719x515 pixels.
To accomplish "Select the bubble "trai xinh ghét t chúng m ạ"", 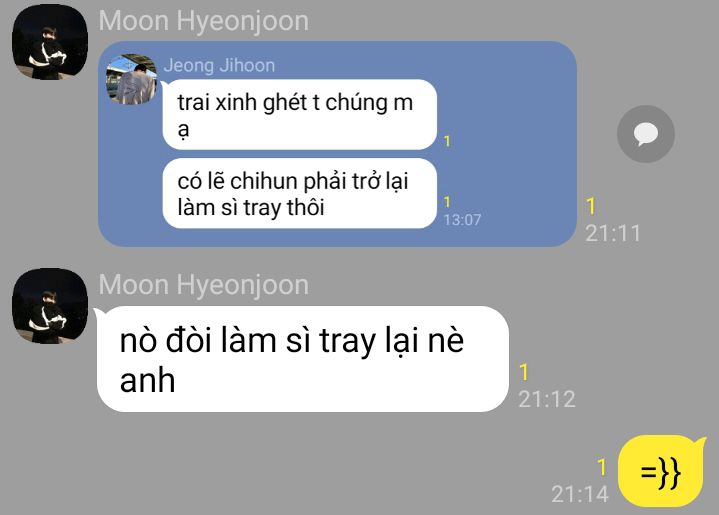I will pos(299,115).
